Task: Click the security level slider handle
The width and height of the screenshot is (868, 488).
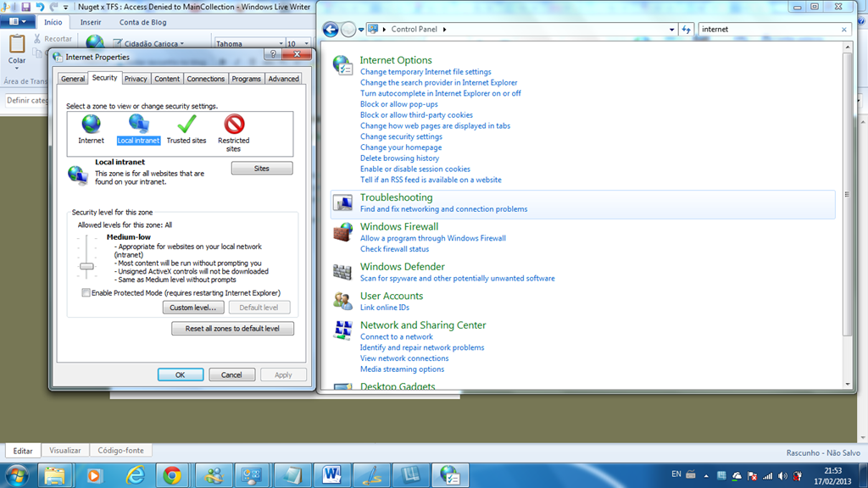Action: click(86, 266)
